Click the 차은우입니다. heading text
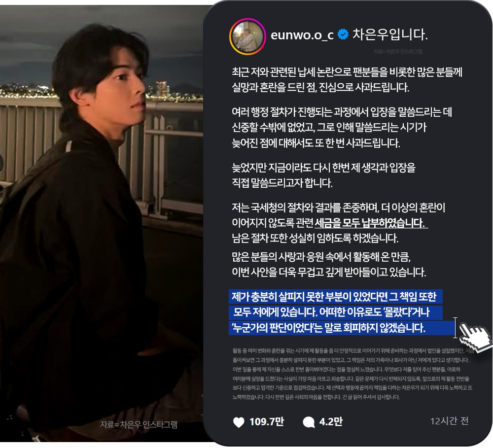493x448 pixels. pos(390,34)
